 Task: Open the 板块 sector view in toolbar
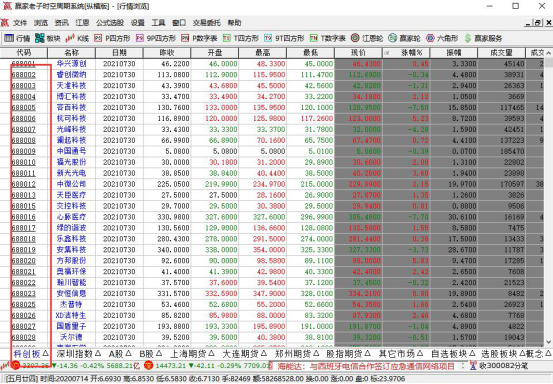(48, 38)
